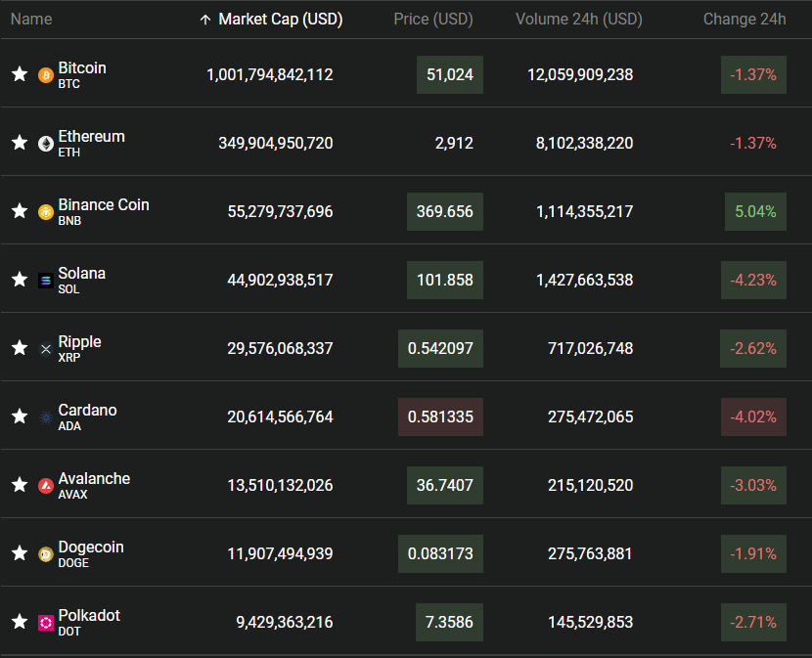
Task: Select Solana 24h volume 1,427,663,538
Action: (x=584, y=280)
